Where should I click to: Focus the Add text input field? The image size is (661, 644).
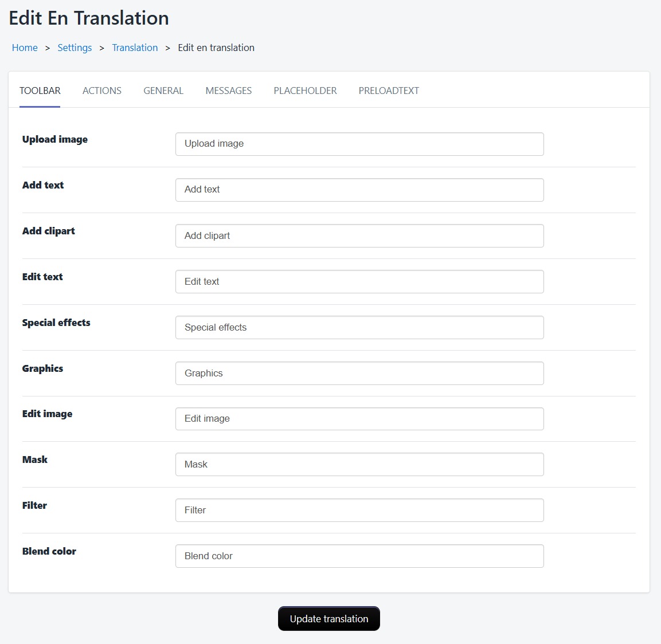click(x=359, y=190)
